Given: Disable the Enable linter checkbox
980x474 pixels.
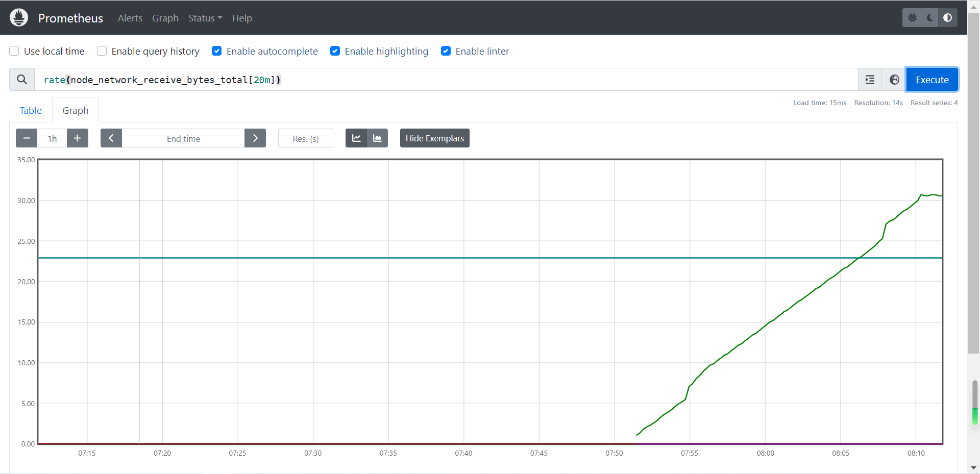Looking at the screenshot, I should click(446, 51).
